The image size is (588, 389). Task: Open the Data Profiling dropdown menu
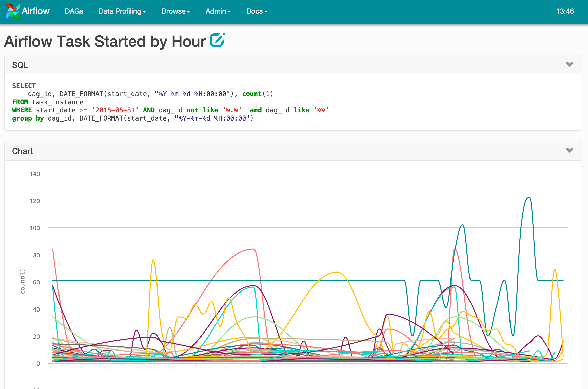tap(122, 11)
